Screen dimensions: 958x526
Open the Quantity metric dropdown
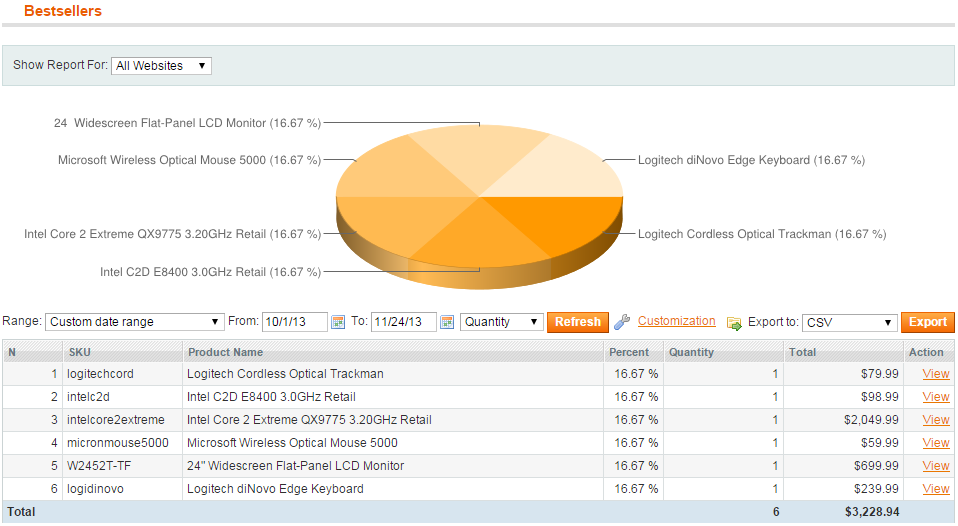pos(502,322)
